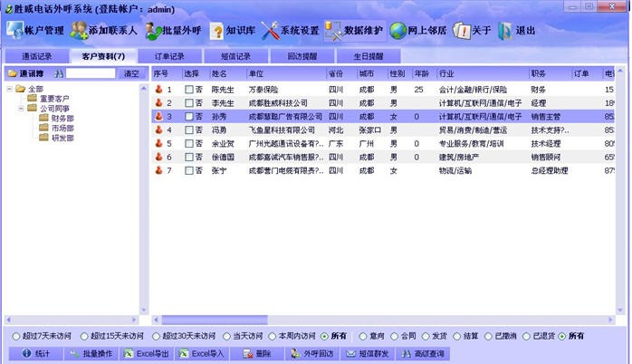The width and height of the screenshot is (632, 364).
Task: Click the Excel导出 export button
Action: 147,353
